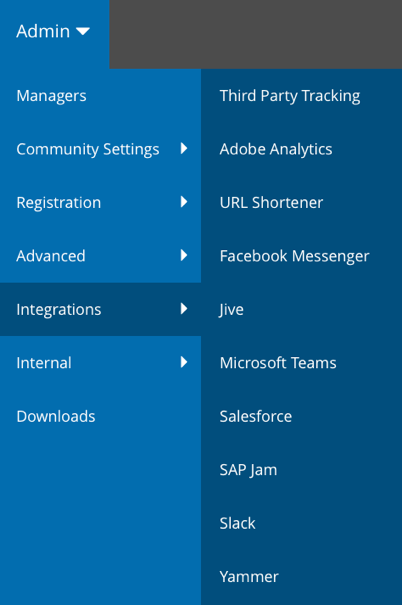This screenshot has width=402, height=605.
Task: Open the Downloads menu item
Action: click(100, 416)
